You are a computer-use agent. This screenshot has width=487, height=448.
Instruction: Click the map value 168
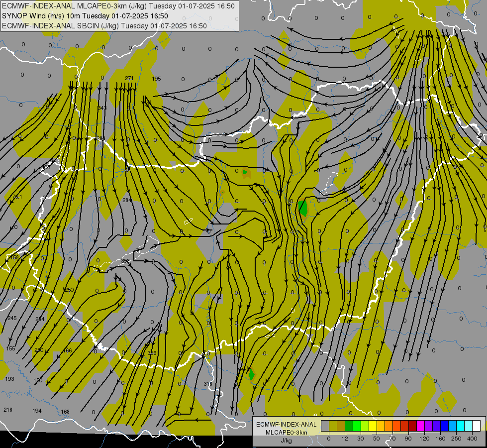pos(65,412)
